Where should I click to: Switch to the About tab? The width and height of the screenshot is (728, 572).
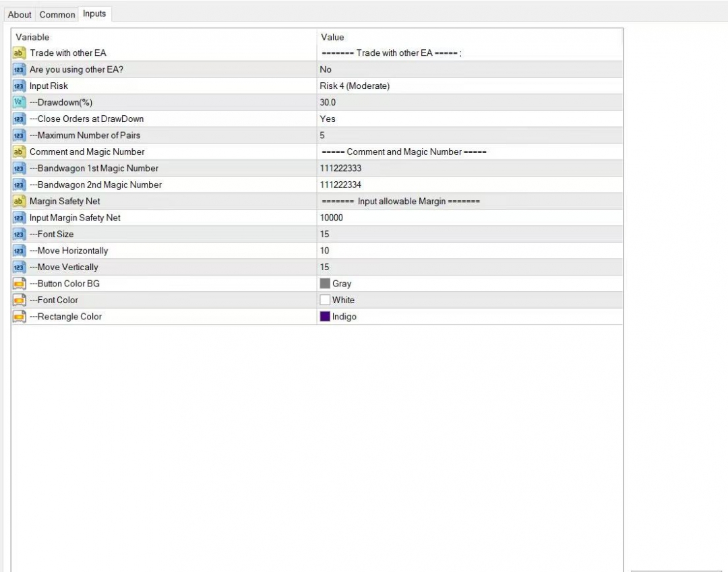coord(20,15)
